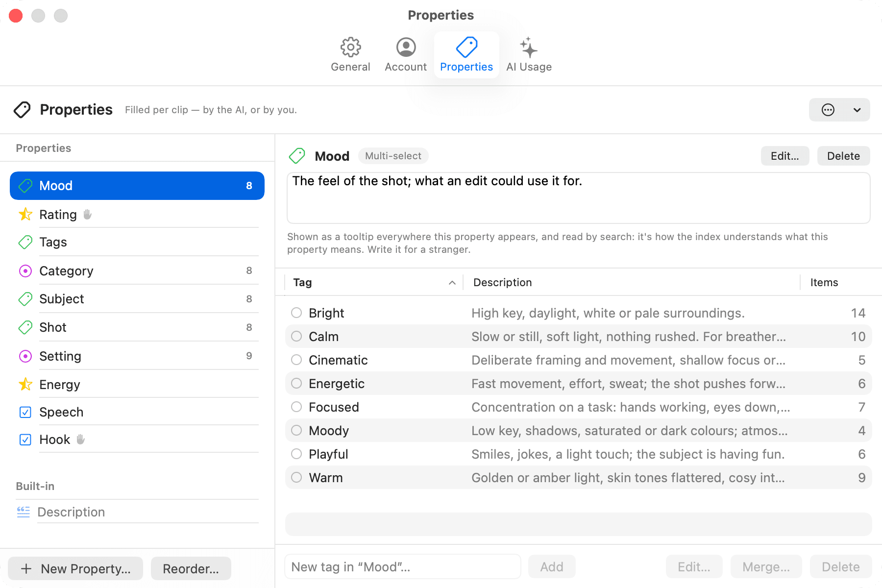882x588 pixels.
Task: Select the Calm tag radio circle
Action: [x=296, y=336]
